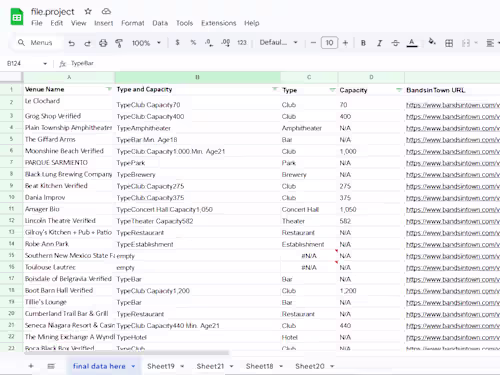Open the Data menu
The width and height of the screenshot is (500, 375).
click(x=160, y=23)
